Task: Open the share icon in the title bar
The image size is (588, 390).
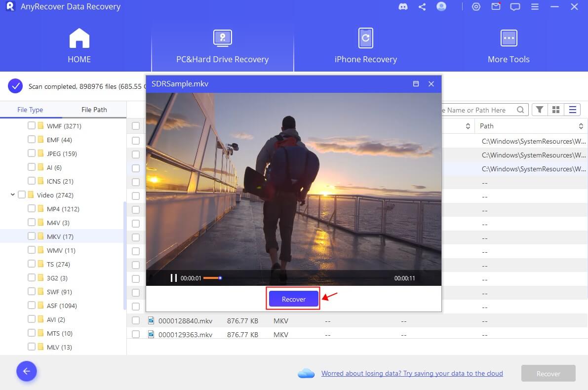Action: [x=422, y=6]
